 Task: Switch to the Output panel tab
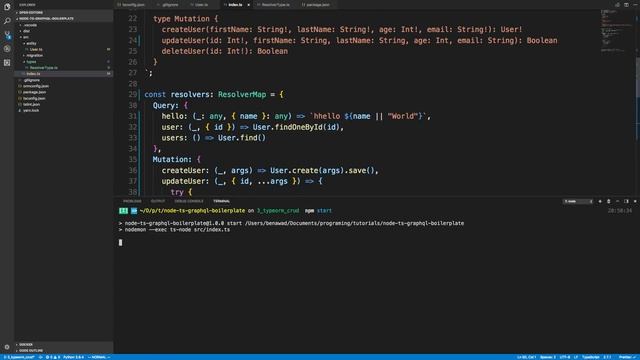[158, 201]
